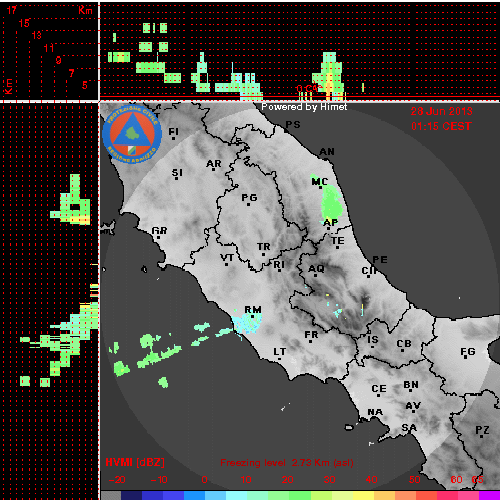Select the '28 Jun 2013' date label
Screen dimensions: 500x500
tap(441, 111)
